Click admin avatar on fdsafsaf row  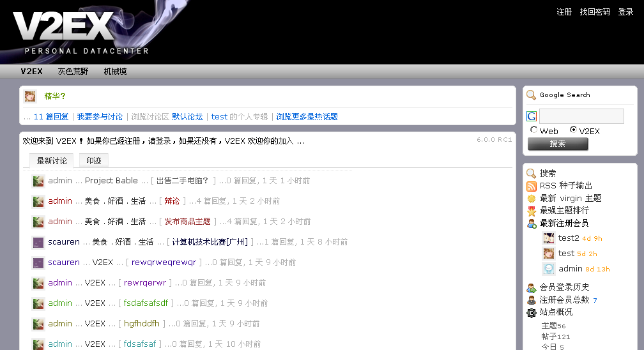click(38, 344)
